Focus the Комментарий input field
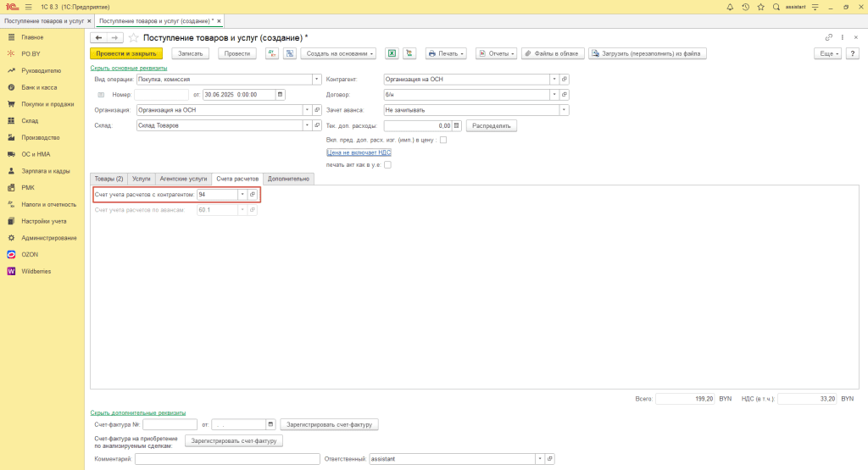 click(x=227, y=459)
